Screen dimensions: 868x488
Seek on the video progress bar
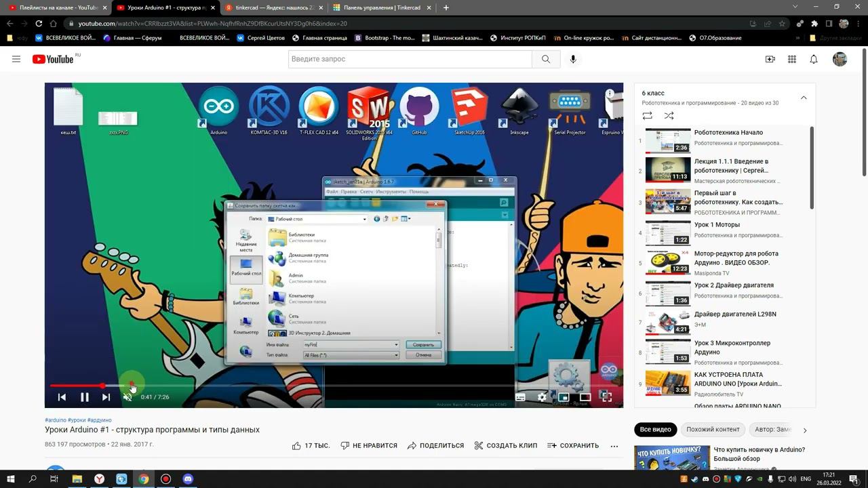[334, 386]
